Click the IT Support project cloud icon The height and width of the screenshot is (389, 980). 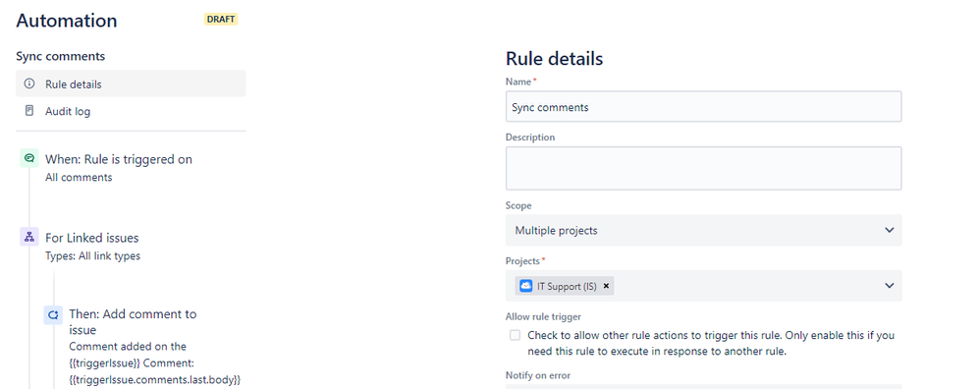[526, 287]
